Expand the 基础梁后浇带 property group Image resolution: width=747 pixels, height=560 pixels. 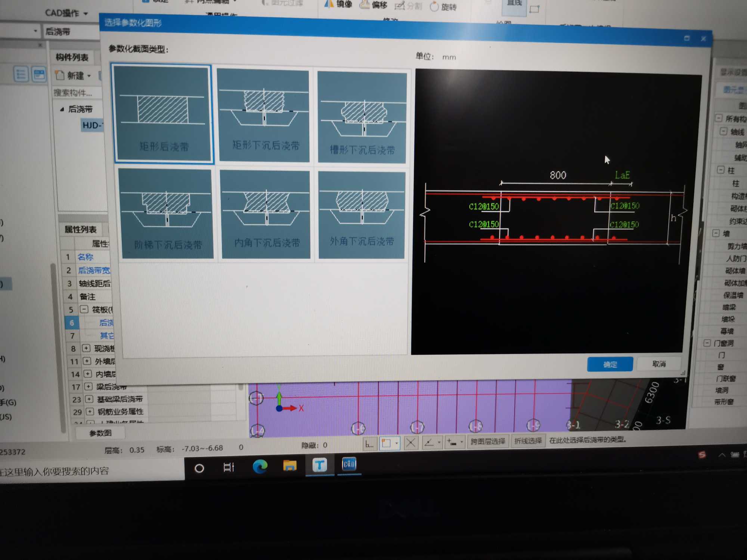(89, 399)
